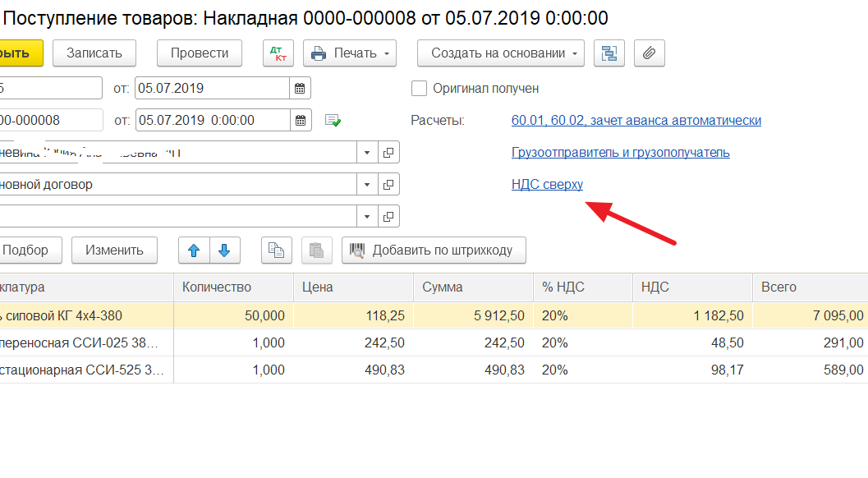868x478 pixels.
Task: Expand the Печать dropdown menu
Action: coord(350,53)
